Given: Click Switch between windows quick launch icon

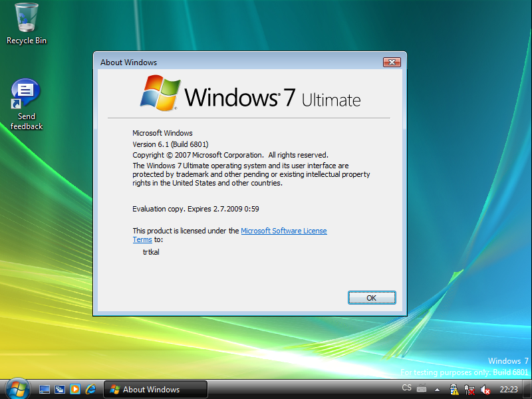Looking at the screenshot, I should click(60, 389).
